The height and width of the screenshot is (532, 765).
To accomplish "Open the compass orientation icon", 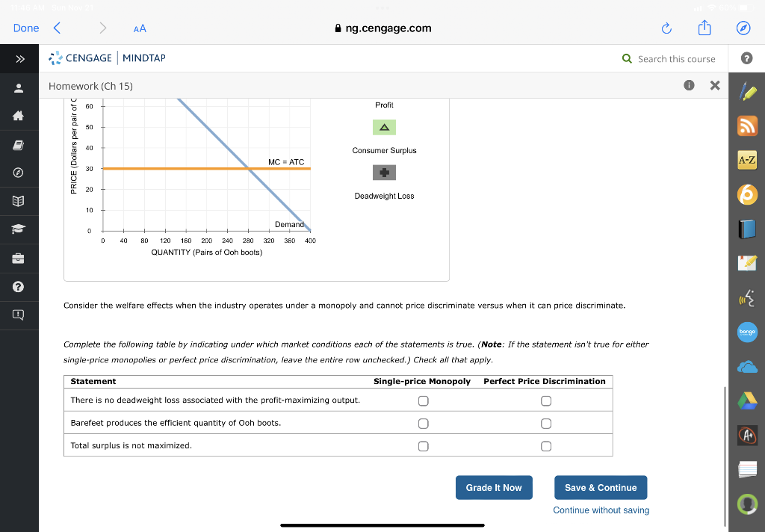I will coord(19,170).
